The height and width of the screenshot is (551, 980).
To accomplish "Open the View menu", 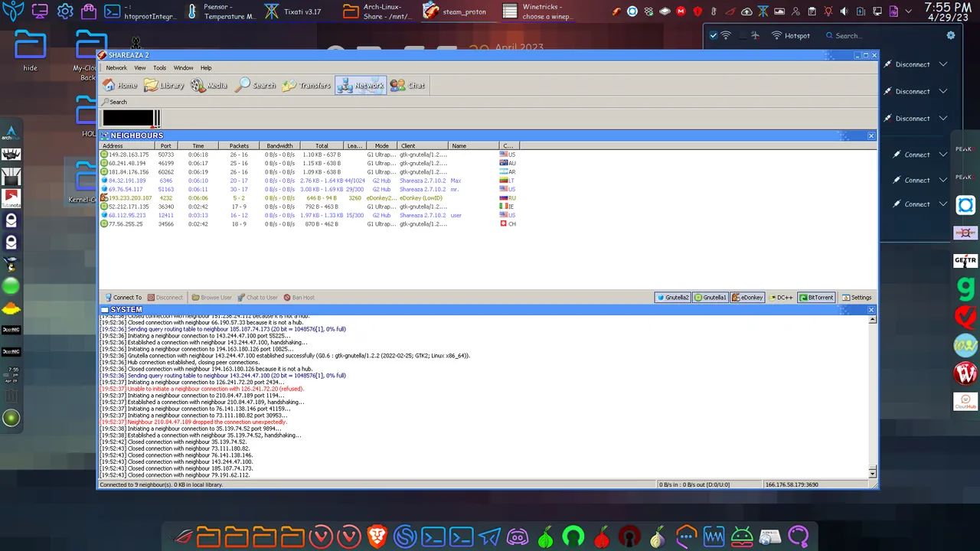I will [x=140, y=68].
